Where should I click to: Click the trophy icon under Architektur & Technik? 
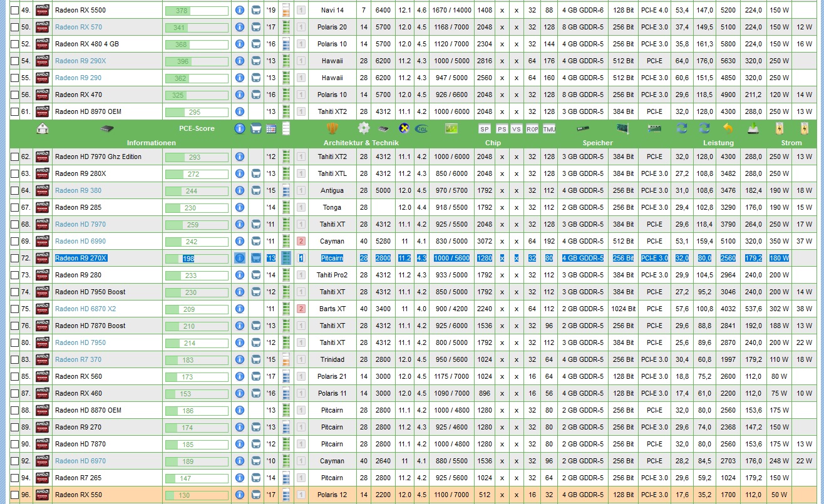tap(332, 128)
